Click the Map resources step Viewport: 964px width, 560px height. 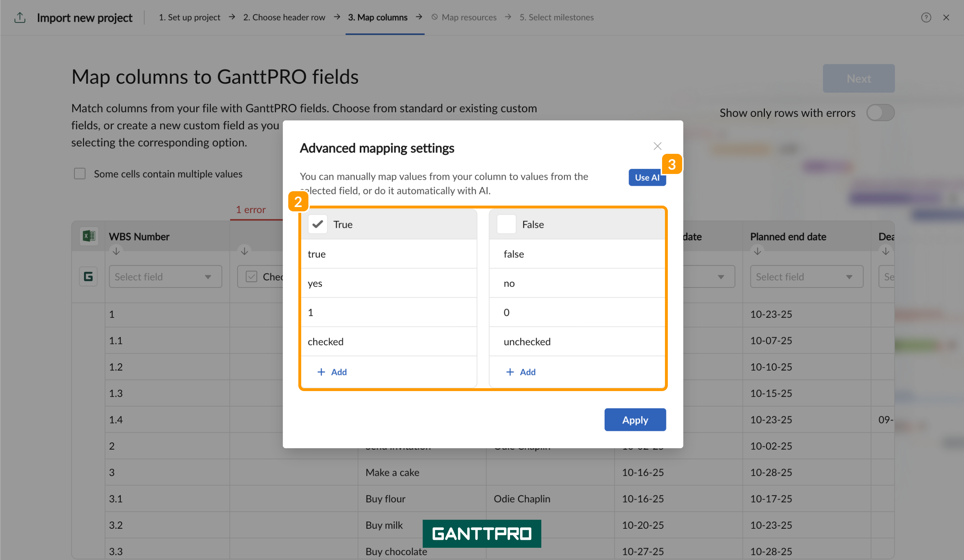click(x=464, y=17)
